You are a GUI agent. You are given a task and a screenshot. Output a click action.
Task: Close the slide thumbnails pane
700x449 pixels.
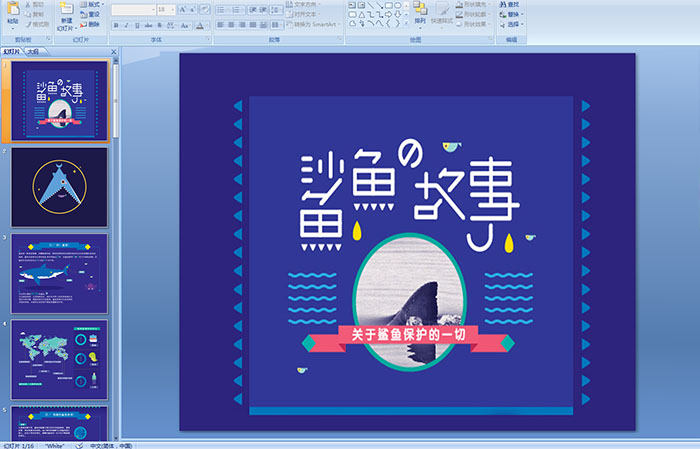coord(113,52)
